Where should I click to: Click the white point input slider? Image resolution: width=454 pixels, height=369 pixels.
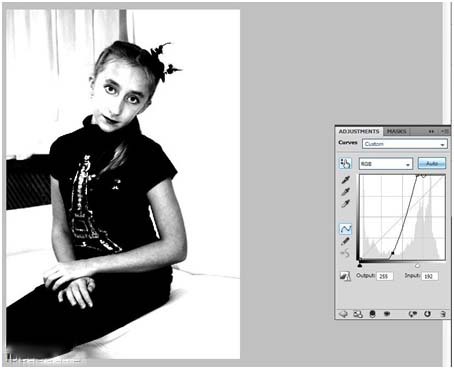[x=417, y=265]
